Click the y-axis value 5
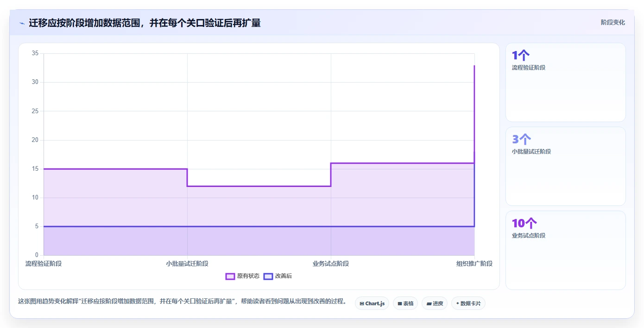The width and height of the screenshot is (644, 328). click(x=37, y=226)
